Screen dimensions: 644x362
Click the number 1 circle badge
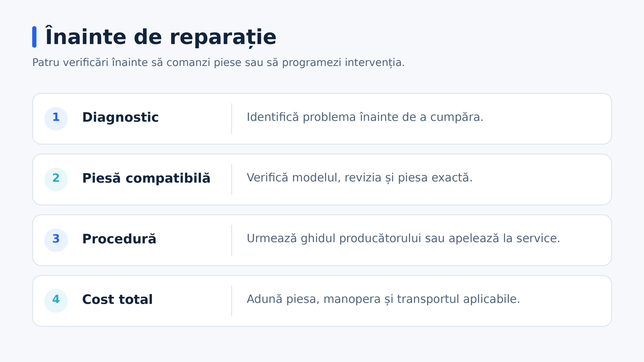(56, 119)
